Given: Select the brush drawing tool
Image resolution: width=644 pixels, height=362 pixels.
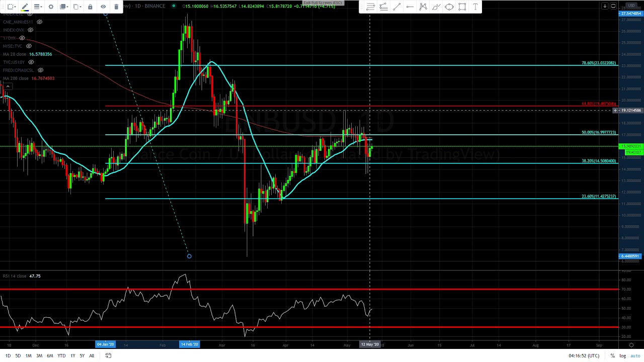Looking at the screenshot, I should tap(436, 7).
